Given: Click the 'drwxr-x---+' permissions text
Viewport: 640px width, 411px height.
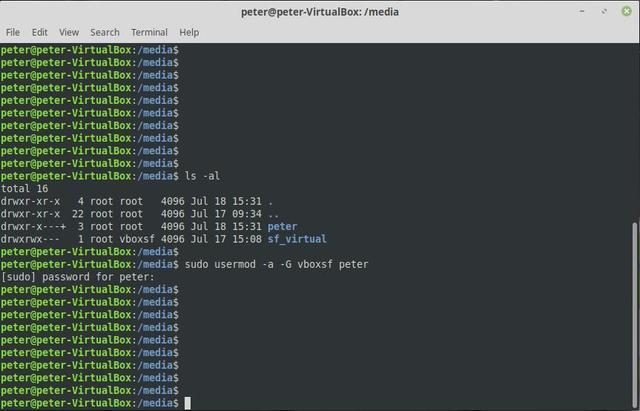Looking at the screenshot, I should tap(33, 227).
